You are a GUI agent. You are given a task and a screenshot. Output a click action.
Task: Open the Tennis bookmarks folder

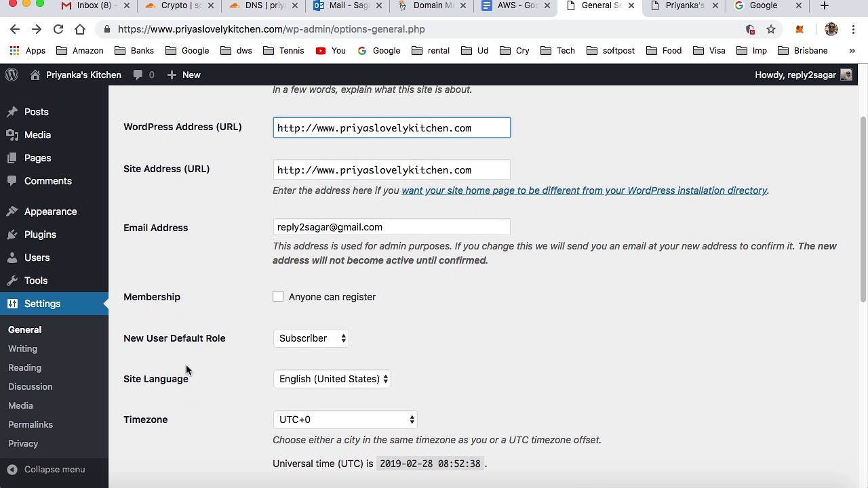(283, 51)
